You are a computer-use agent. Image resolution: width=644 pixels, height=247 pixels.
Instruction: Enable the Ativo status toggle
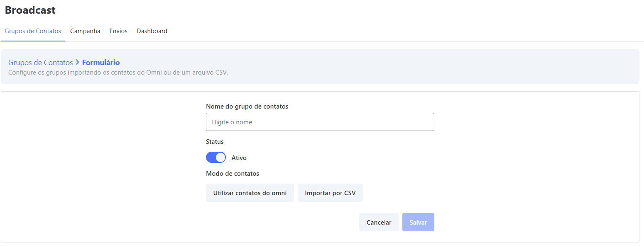point(216,157)
